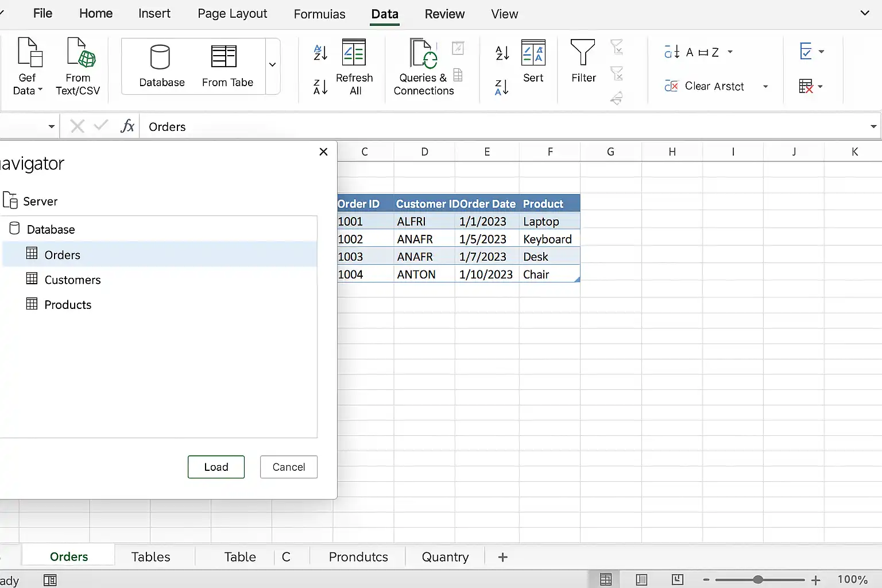The image size is (882, 588).
Task: Switch to the Prondutcs sheet tab
Action: click(358, 557)
